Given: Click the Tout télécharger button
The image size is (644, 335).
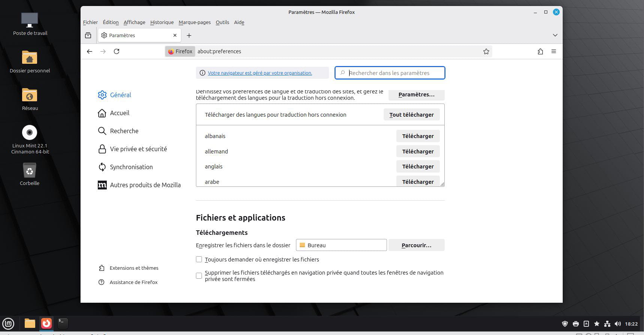Looking at the screenshot, I should [x=411, y=115].
